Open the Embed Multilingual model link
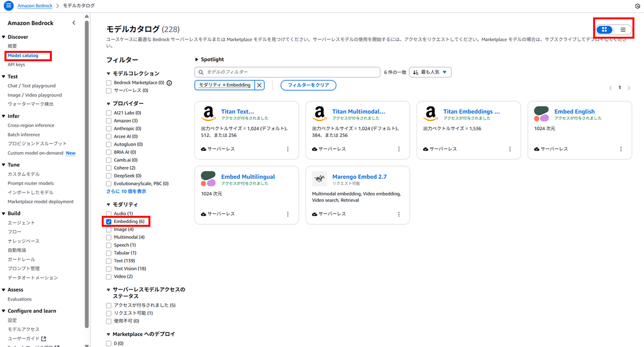 coord(248,177)
